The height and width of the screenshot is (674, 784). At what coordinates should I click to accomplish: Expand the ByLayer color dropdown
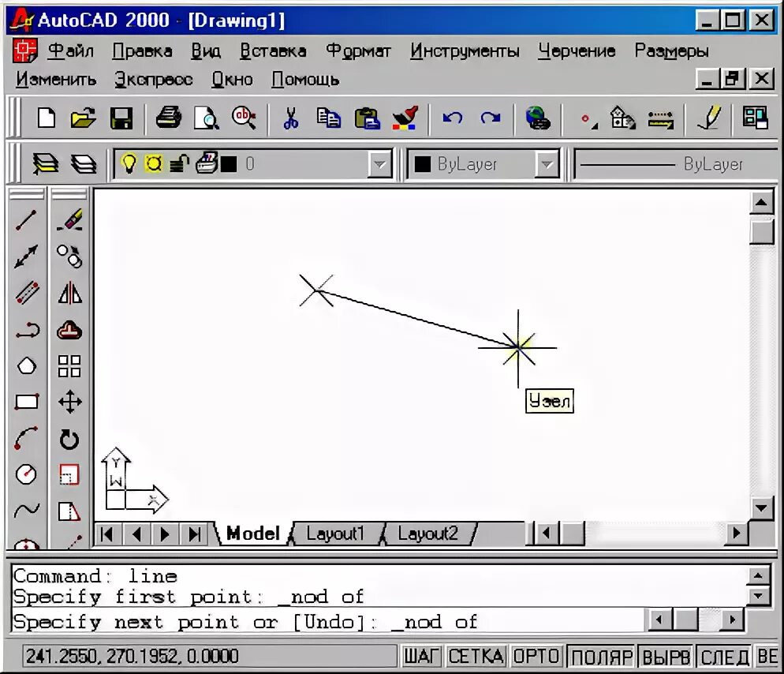click(x=547, y=164)
